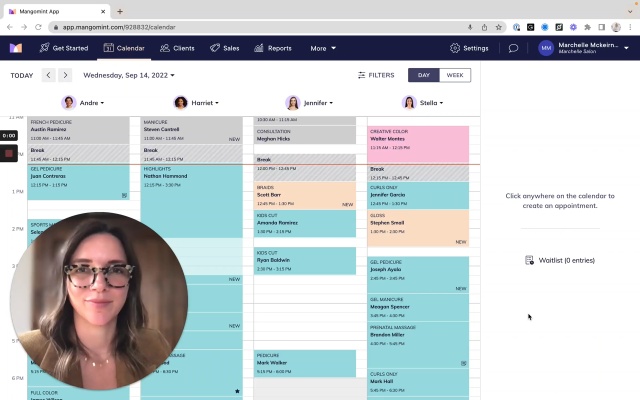Go to next day arrow
The image size is (640, 400).
[65, 75]
